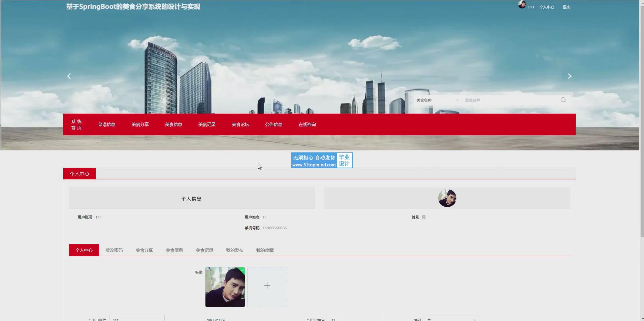Image resolution: width=644 pixels, height=321 pixels.
Task: Click the plus box to upload avatar
Action: pyautogui.click(x=267, y=287)
